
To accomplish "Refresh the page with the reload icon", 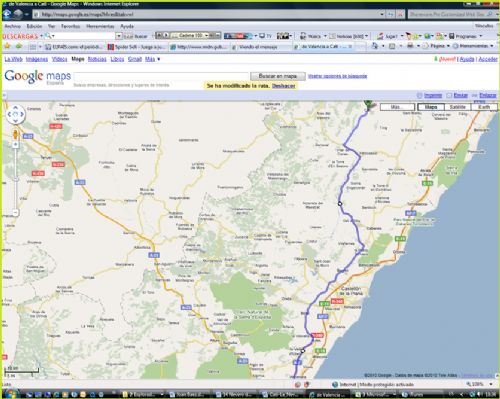I will (391, 14).
